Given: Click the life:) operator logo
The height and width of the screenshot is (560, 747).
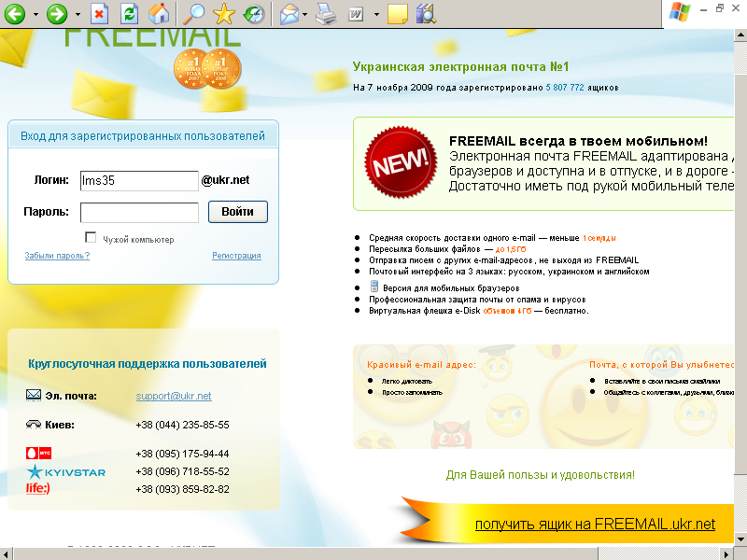Looking at the screenshot, I should [x=37, y=488].
